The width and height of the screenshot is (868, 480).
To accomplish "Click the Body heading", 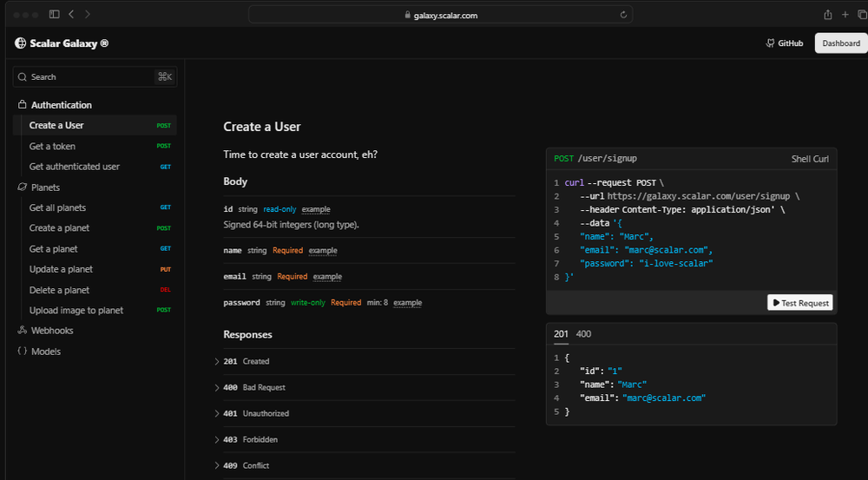I will (235, 181).
